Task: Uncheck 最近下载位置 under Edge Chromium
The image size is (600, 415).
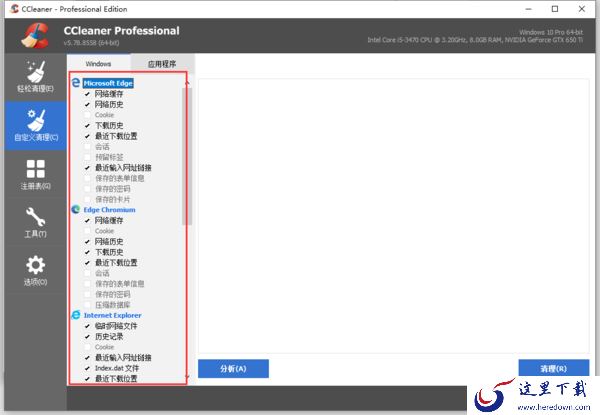Action: 87,262
